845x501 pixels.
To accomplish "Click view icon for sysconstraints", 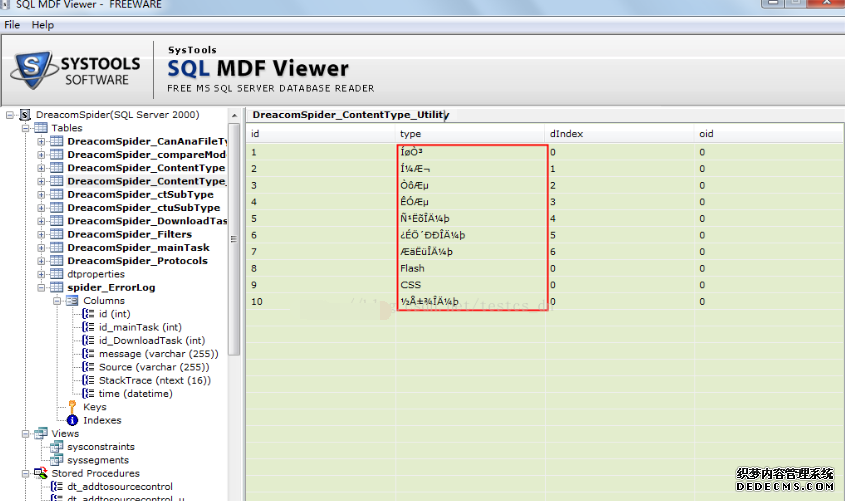I will 57,447.
